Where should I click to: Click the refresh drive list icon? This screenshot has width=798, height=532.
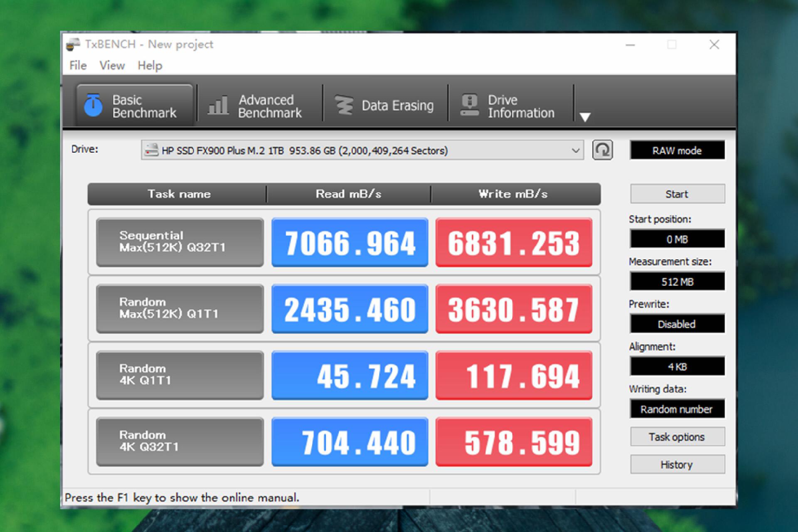click(x=602, y=150)
